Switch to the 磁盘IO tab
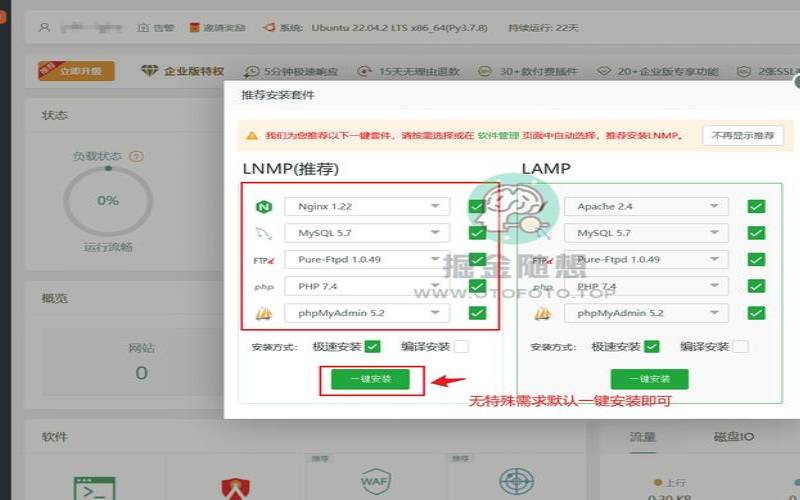 (x=734, y=437)
